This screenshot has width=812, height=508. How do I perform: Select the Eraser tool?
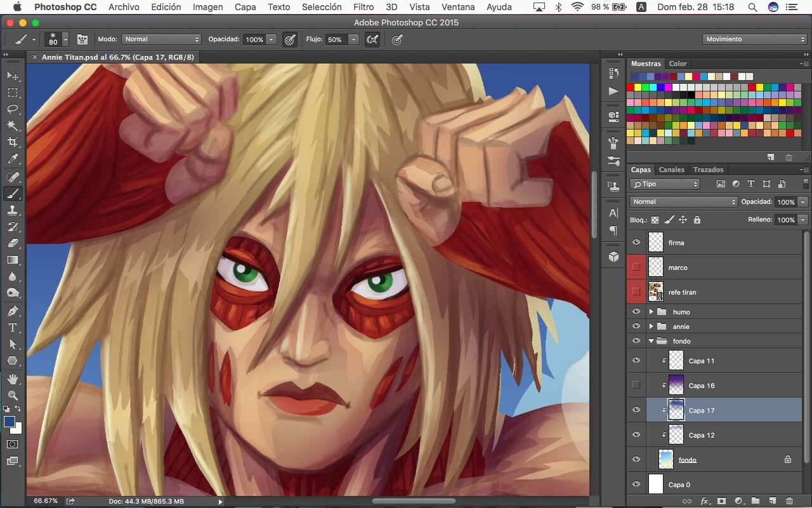13,243
